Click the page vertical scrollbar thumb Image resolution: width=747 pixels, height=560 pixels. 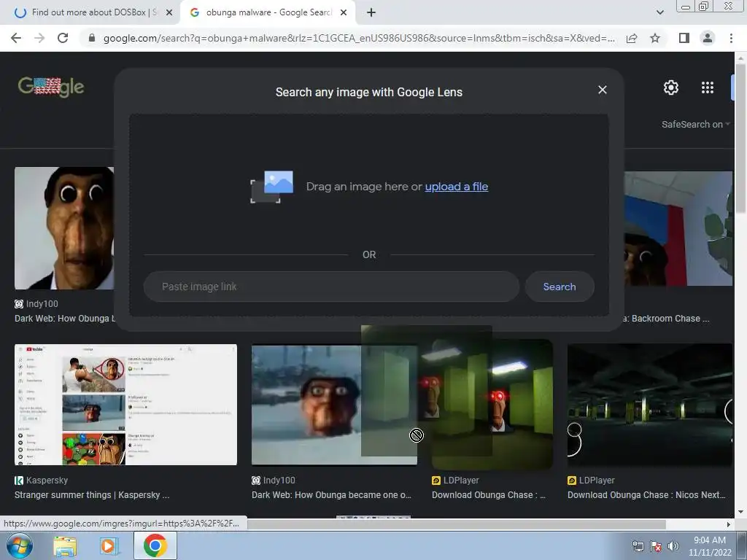click(x=740, y=138)
